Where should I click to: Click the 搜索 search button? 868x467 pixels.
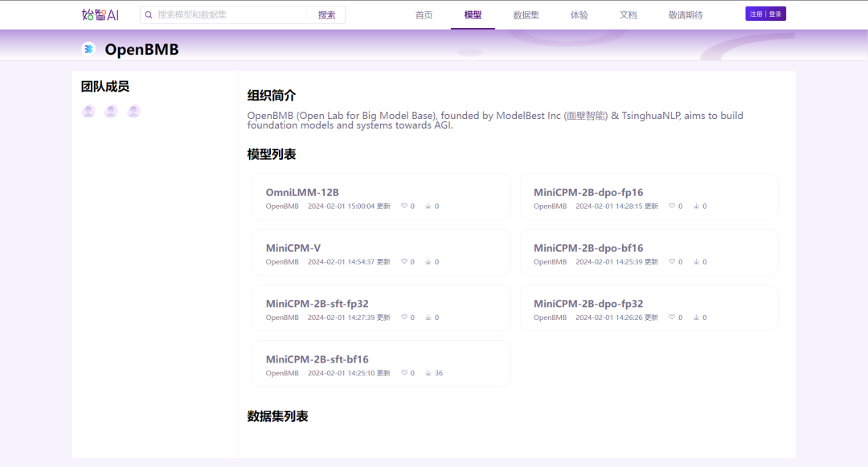click(326, 15)
